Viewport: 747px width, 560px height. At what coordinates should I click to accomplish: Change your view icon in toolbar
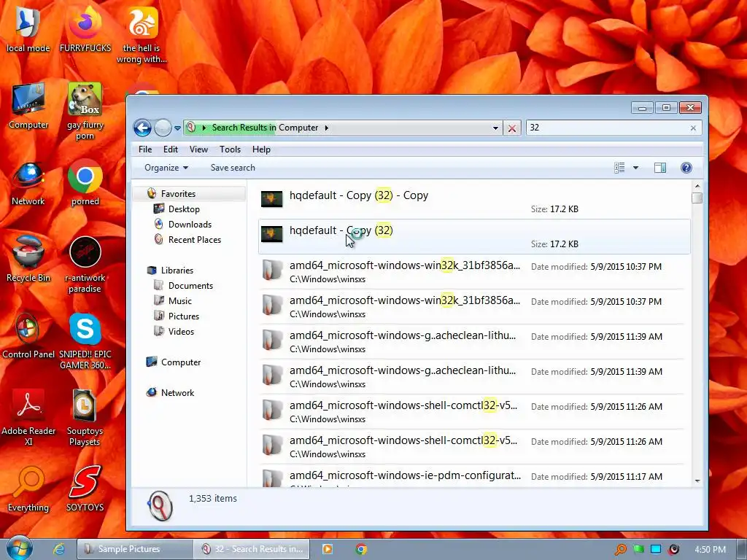(x=619, y=168)
